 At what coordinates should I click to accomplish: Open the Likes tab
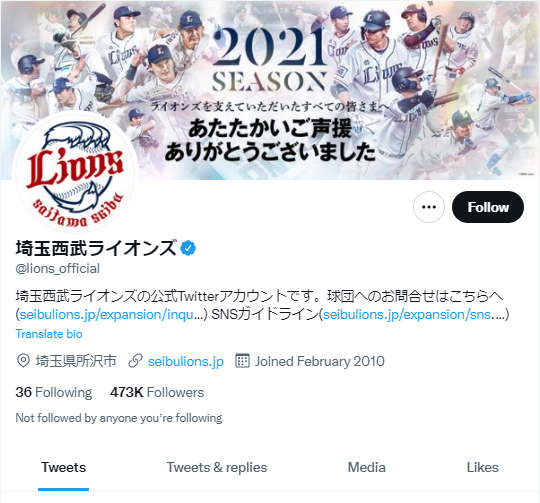(482, 468)
